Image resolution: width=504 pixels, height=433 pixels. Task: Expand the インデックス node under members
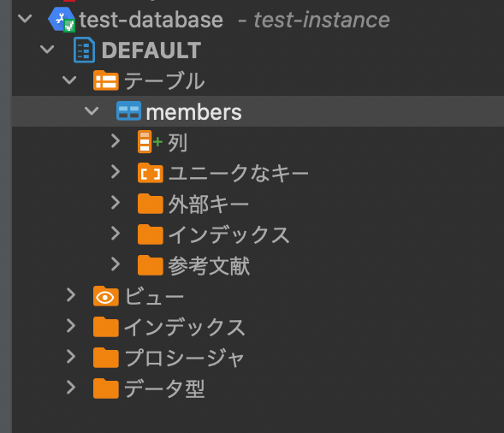(116, 234)
